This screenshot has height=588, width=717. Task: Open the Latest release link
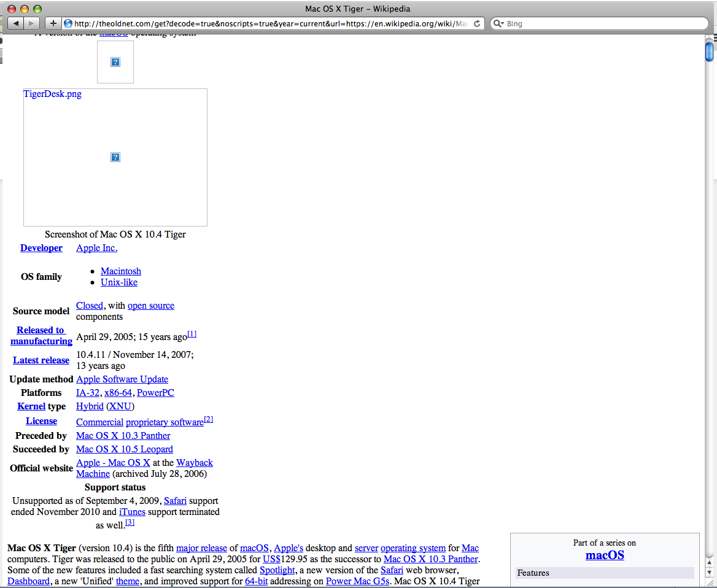(41, 360)
